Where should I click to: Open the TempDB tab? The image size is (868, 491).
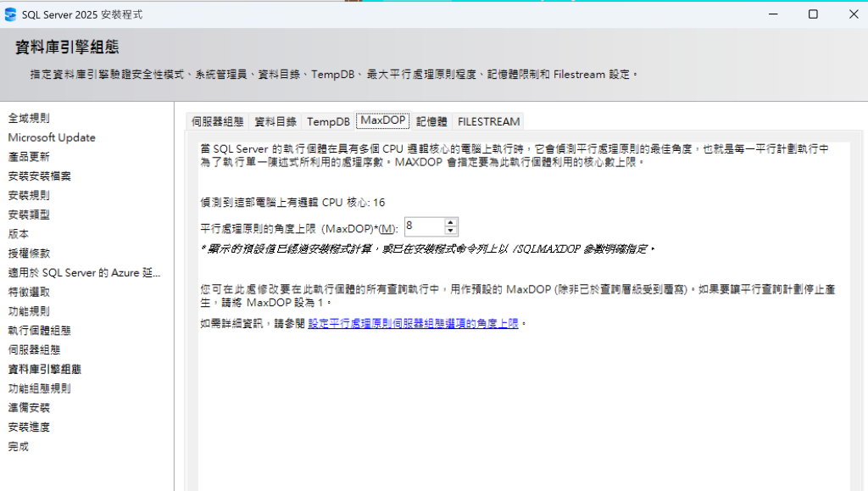point(328,121)
